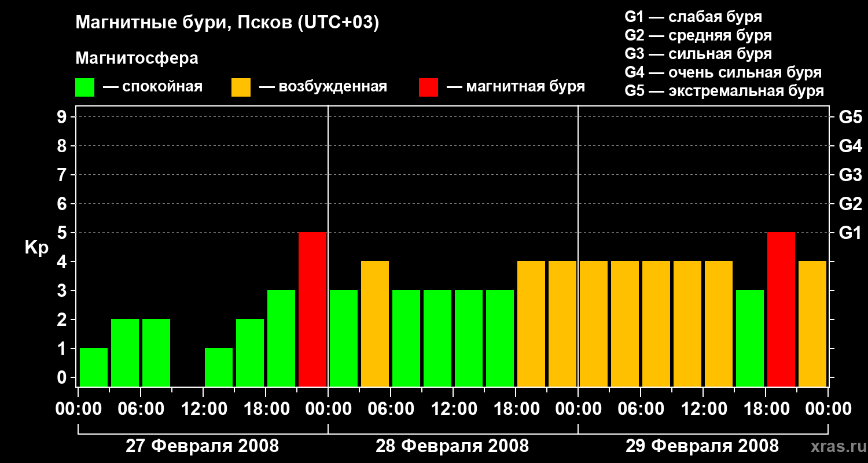Click the '28 Февраля 2008' date label
This screenshot has width=868, height=463.
453,446
